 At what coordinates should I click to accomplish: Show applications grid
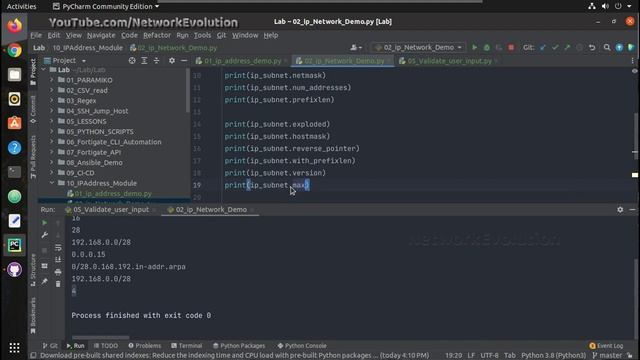[x=14, y=348]
